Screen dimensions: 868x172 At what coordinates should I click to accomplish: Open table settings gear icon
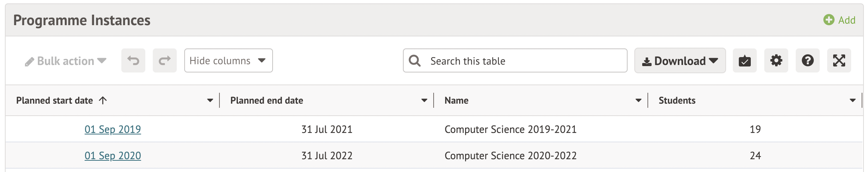click(776, 60)
